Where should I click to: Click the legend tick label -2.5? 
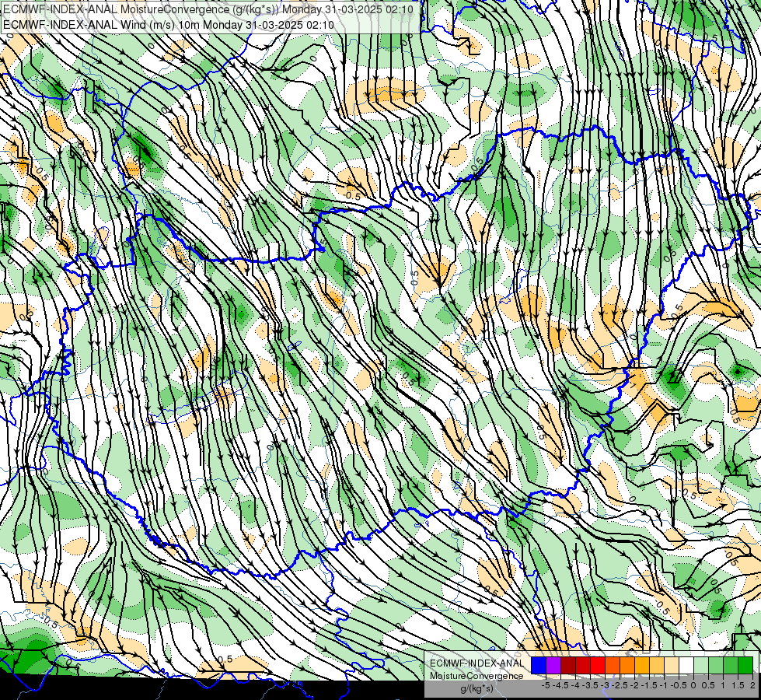[x=620, y=685]
